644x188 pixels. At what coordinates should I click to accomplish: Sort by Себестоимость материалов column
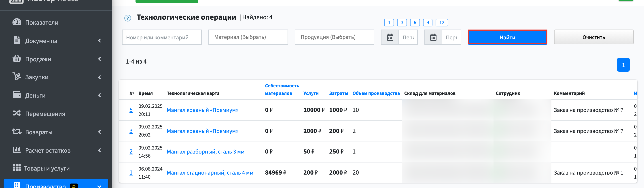pos(282,89)
